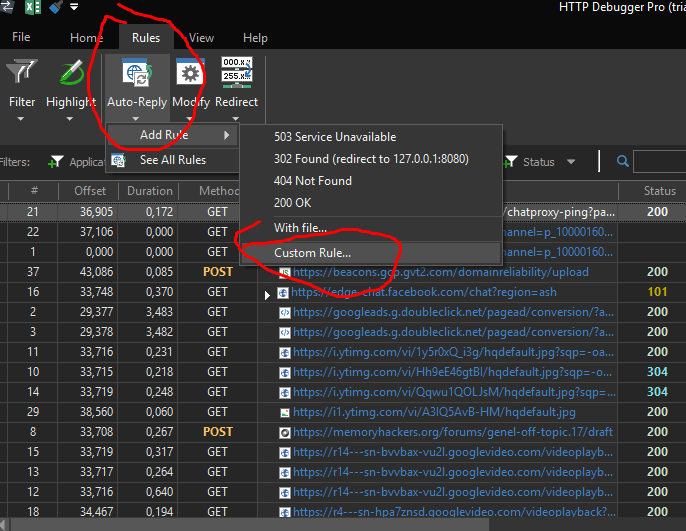The width and height of the screenshot is (686, 531).
Task: Open memoryhackers.org forums draft link
Action: (453, 432)
